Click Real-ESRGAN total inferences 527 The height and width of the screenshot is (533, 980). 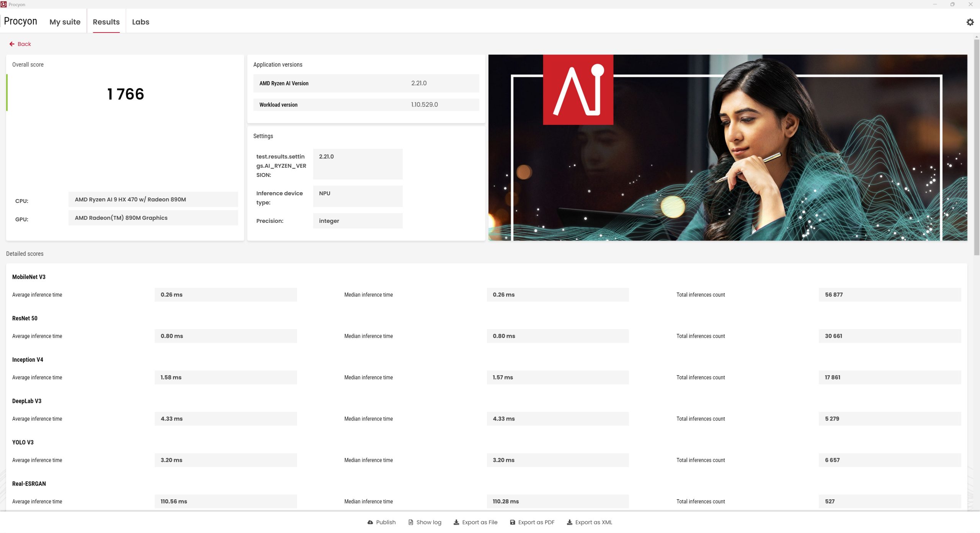(x=890, y=502)
